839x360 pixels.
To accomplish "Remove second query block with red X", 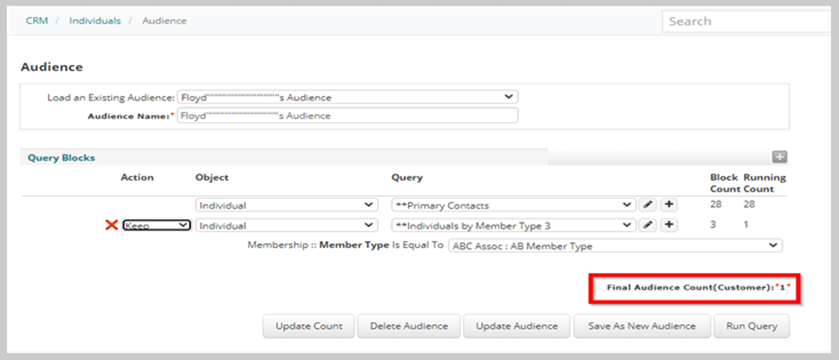I will point(111,225).
